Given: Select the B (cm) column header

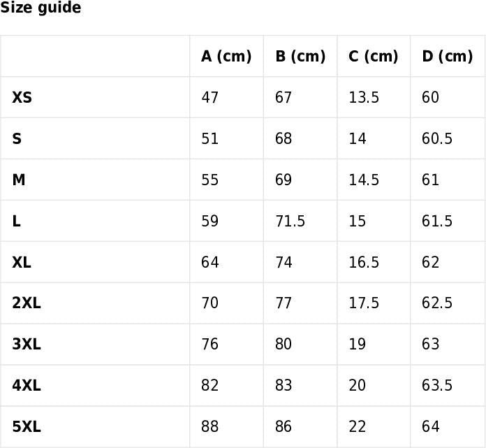Looking at the screenshot, I should pos(300,57).
